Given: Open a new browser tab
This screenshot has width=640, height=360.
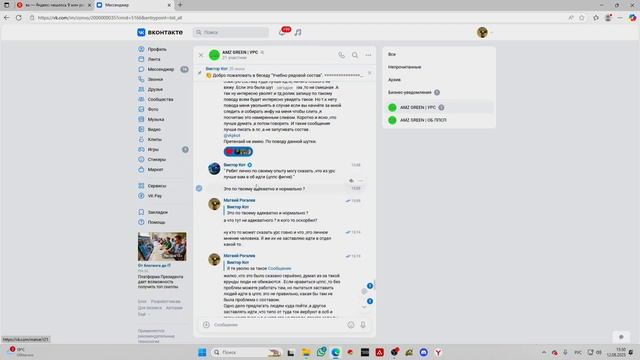Looking at the screenshot, I should pos(180,5).
